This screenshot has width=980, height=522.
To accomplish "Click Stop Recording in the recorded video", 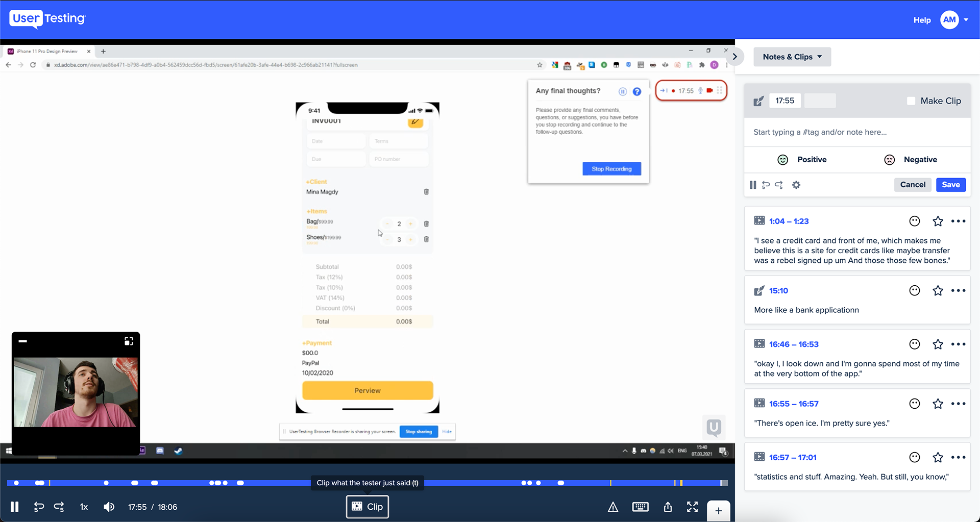I will [x=611, y=169].
